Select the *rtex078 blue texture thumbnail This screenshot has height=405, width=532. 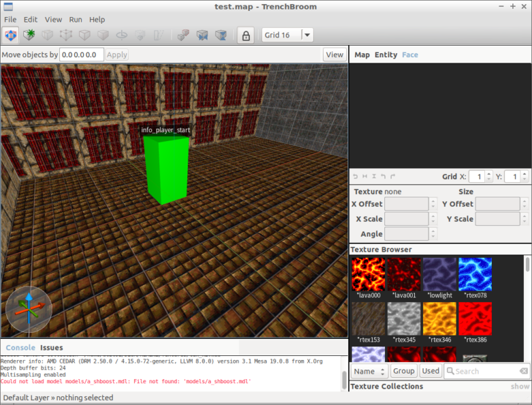coord(476,274)
